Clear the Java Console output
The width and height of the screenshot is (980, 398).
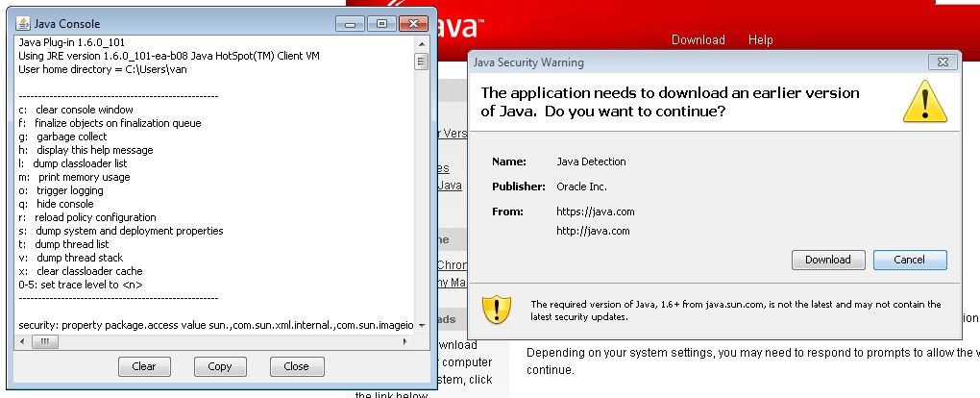click(x=144, y=366)
